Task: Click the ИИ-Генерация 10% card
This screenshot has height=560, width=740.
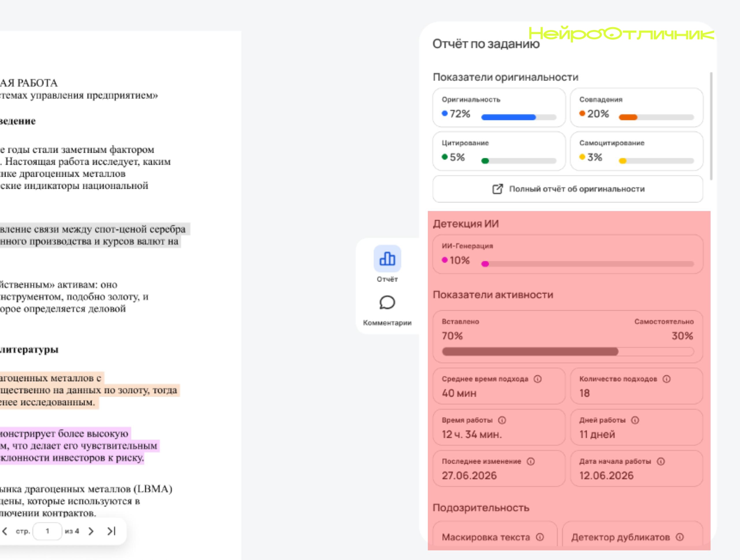Action: coord(568,254)
